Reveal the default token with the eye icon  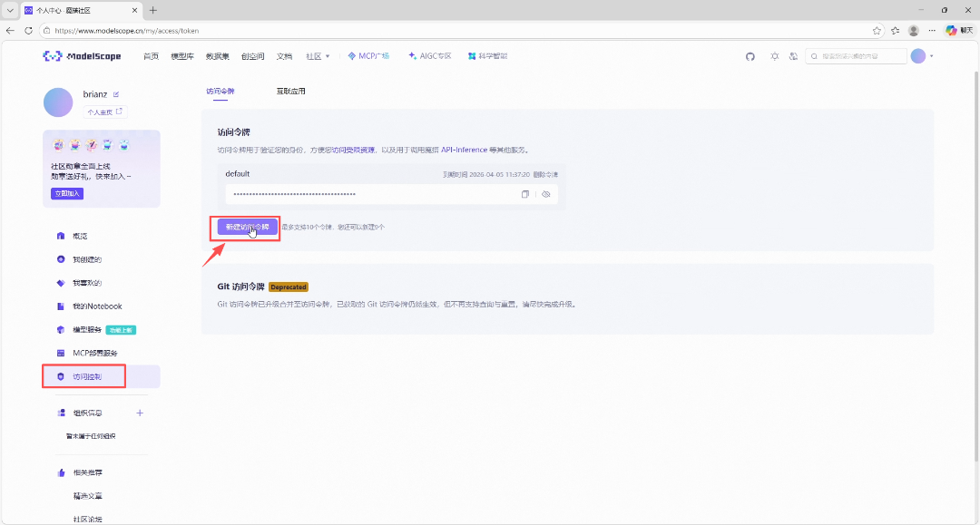coord(545,194)
